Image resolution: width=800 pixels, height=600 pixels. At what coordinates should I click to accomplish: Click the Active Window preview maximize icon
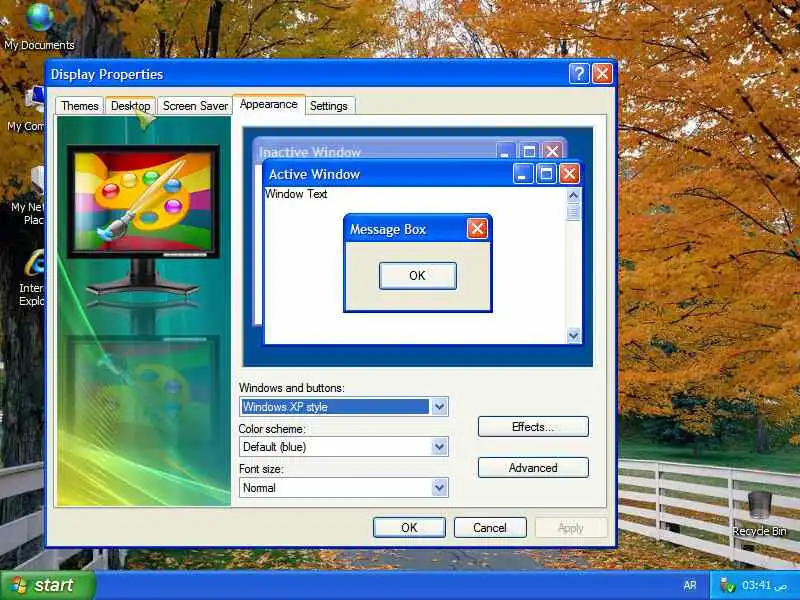point(546,173)
